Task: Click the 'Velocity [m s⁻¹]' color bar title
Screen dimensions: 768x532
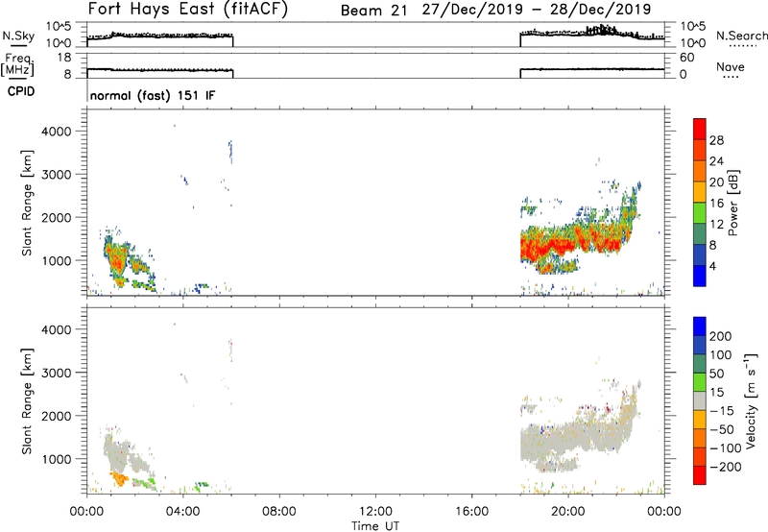Action: (x=751, y=400)
